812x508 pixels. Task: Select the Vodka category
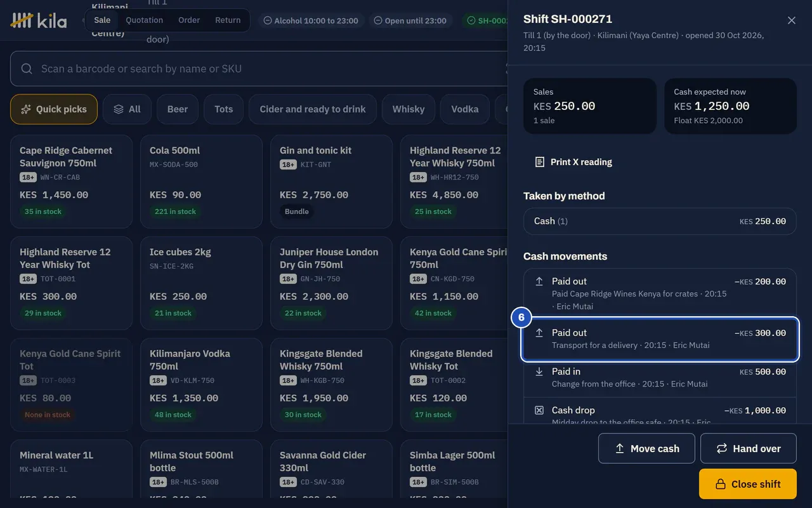click(x=465, y=109)
